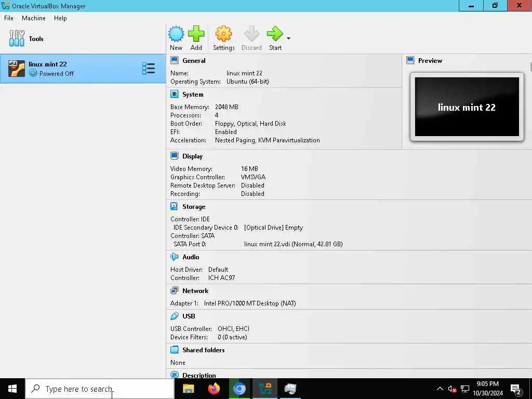
Task: Click the '0 (0 active)' device filters value
Action: [232, 337]
